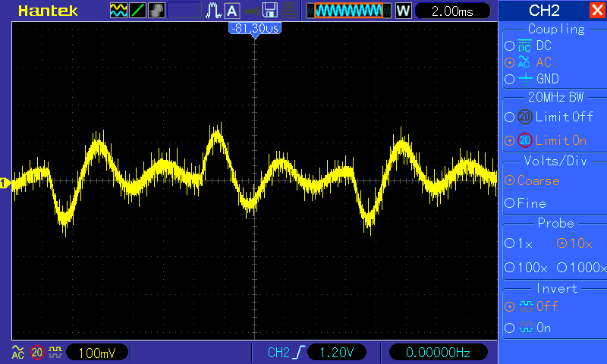Click the 1.20V trigger level readout

[336, 353]
